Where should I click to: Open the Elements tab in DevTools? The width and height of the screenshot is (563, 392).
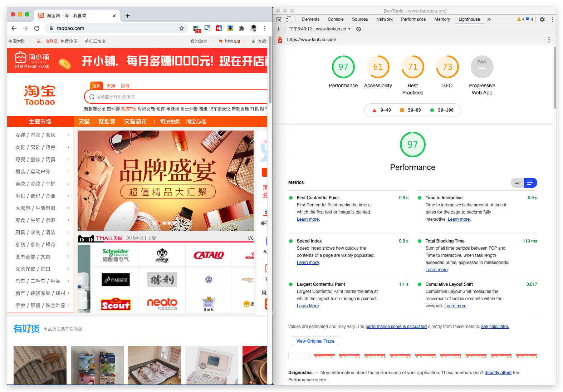pos(310,19)
